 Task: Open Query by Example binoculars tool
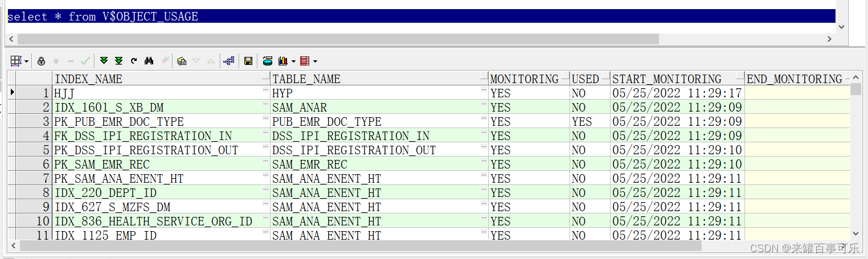(x=149, y=61)
